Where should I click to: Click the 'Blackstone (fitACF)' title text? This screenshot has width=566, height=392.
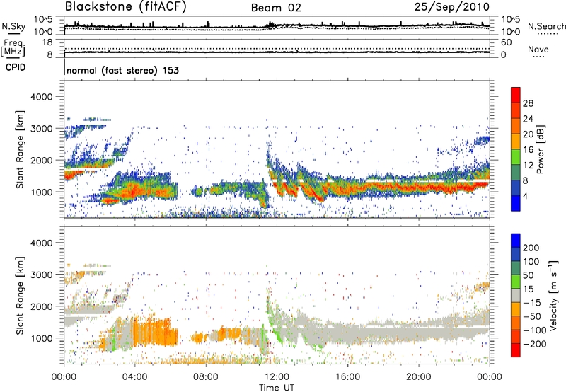(126, 7)
